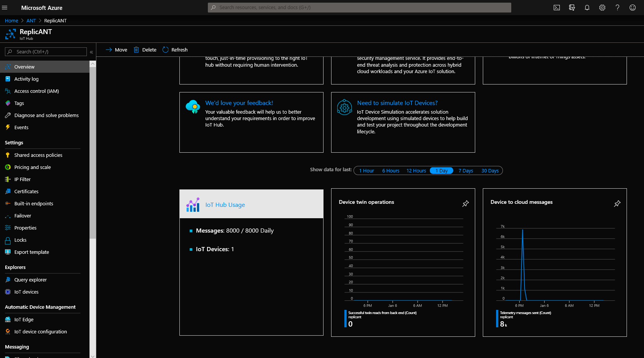Click the feedback cloud ribbon icon

coord(193,106)
